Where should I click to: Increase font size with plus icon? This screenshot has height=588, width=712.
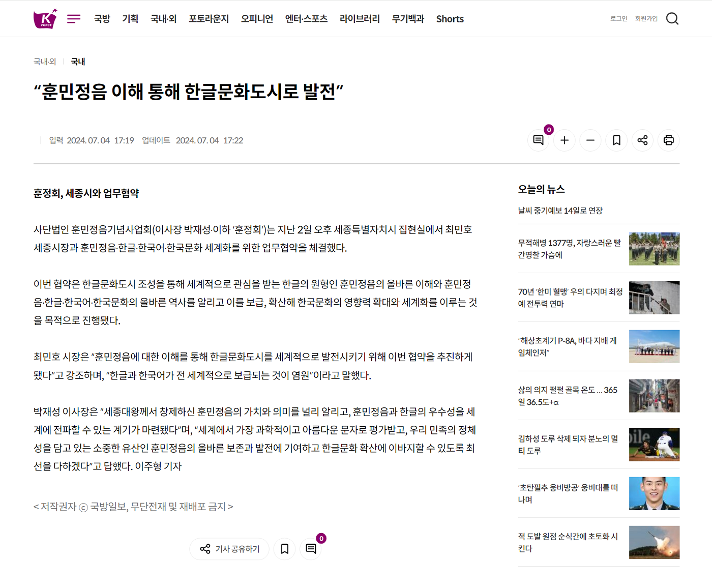(x=565, y=140)
